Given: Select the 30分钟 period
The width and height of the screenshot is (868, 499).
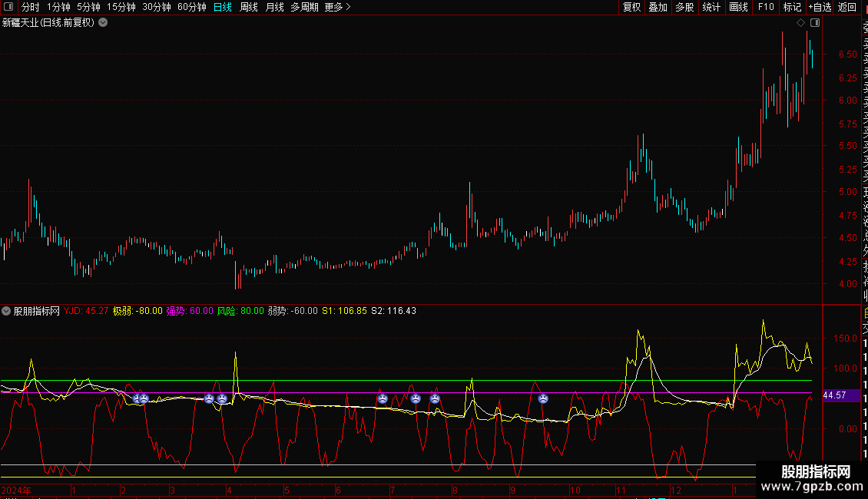Looking at the screenshot, I should tap(157, 7).
